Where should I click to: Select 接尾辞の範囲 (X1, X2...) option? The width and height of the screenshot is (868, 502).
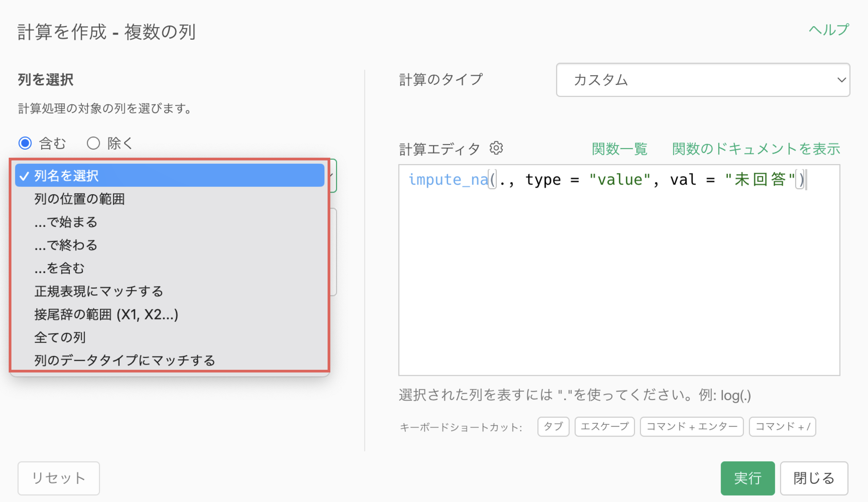(x=106, y=314)
